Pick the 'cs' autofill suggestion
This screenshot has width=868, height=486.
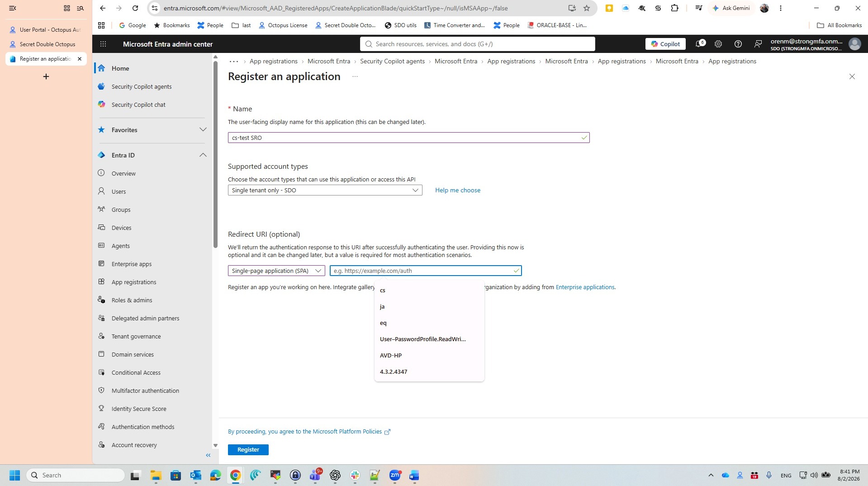point(429,290)
